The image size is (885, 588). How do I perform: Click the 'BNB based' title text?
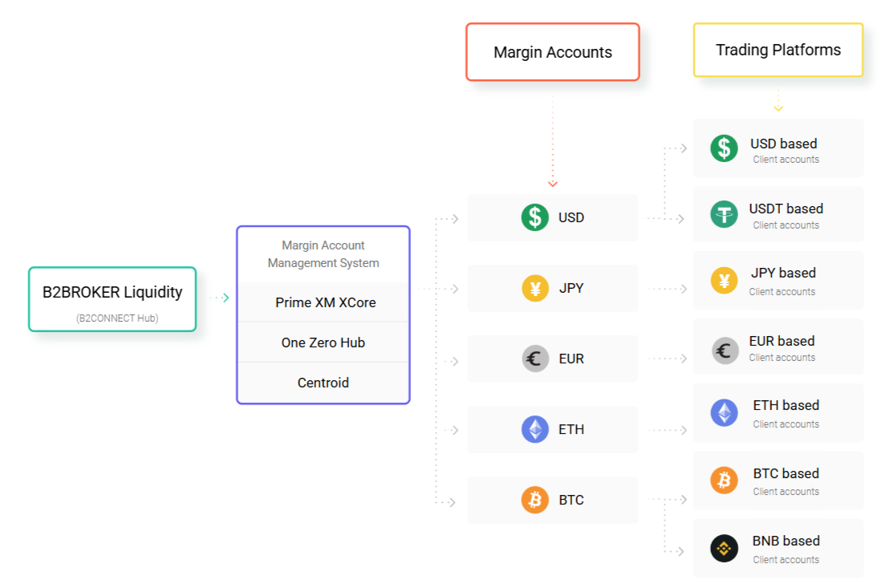tap(786, 541)
